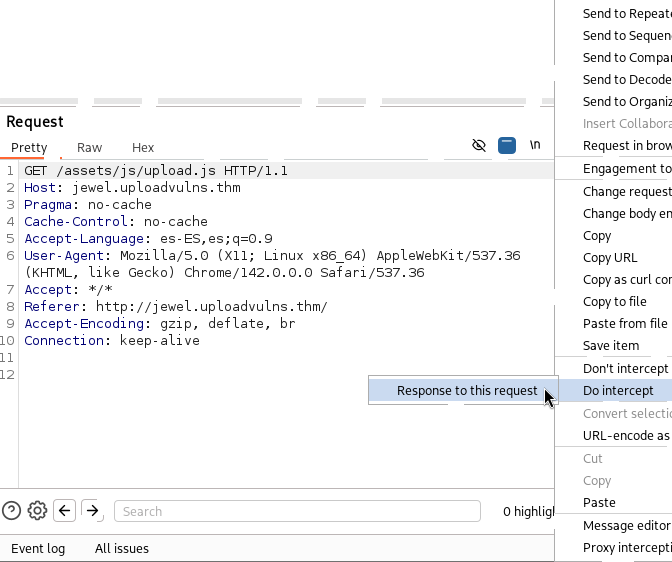This screenshot has height=562, width=672.
Task: Choose Send to Decoder menu entry
Action: tap(613, 79)
